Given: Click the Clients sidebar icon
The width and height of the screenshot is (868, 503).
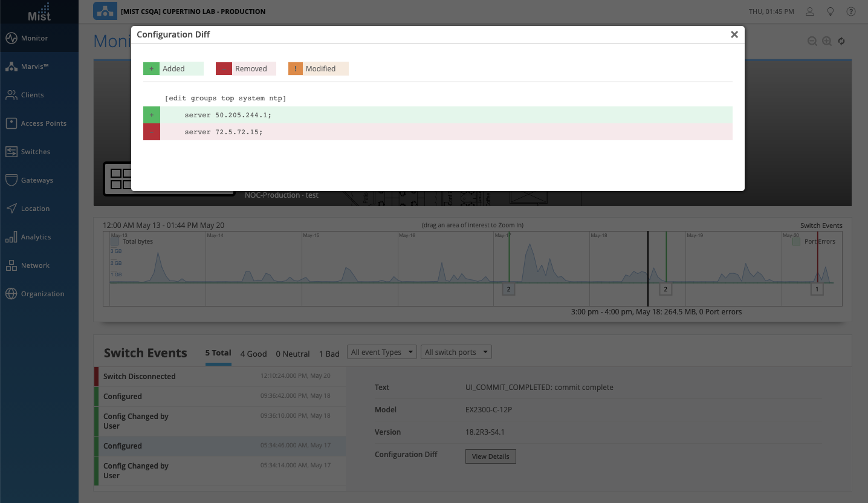Looking at the screenshot, I should pyautogui.click(x=11, y=95).
